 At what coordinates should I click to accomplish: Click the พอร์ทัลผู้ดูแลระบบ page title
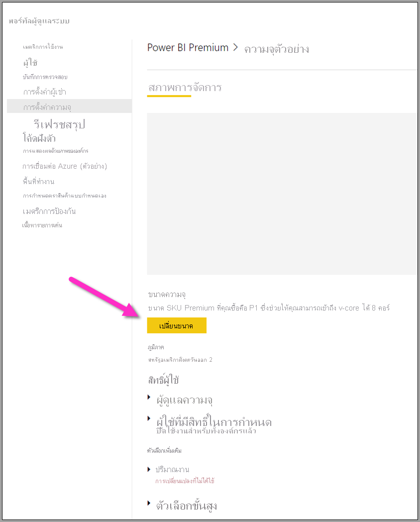39,21
